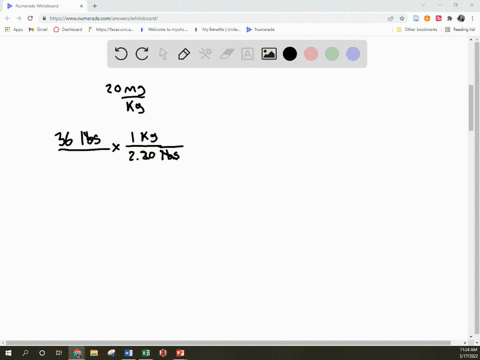
Task: Choose the pink ink color
Action: click(311, 54)
